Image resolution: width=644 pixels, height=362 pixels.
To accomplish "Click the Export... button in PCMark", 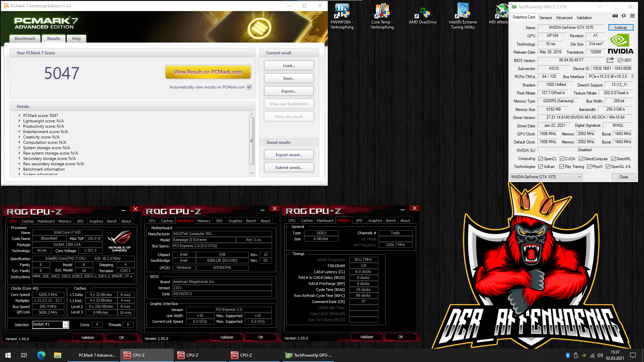I will tap(289, 91).
